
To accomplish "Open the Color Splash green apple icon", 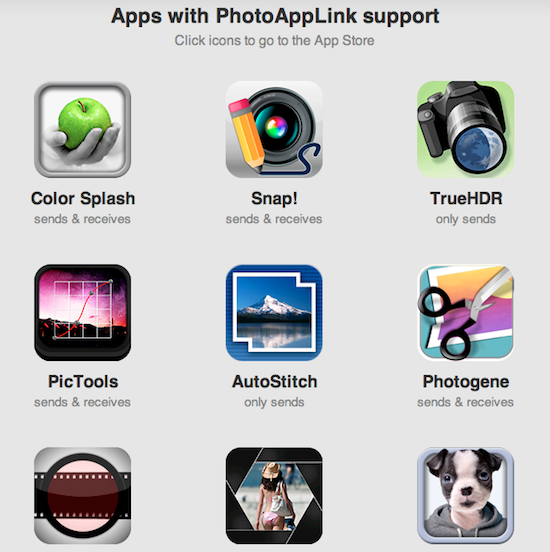I will pos(82,130).
